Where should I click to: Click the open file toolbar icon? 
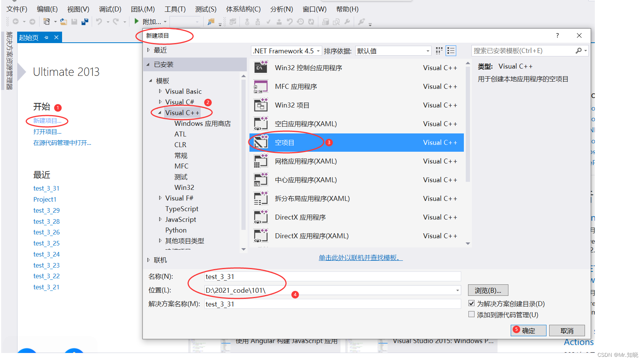coord(64,22)
